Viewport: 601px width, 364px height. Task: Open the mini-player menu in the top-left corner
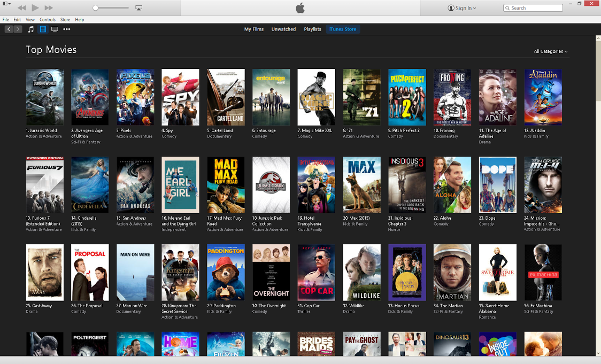(x=6, y=3)
